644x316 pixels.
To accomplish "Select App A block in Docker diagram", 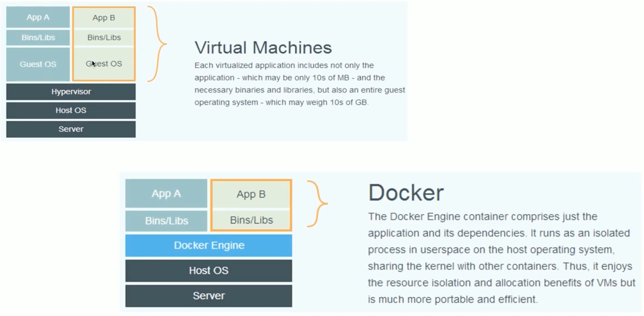I will coord(166,194).
